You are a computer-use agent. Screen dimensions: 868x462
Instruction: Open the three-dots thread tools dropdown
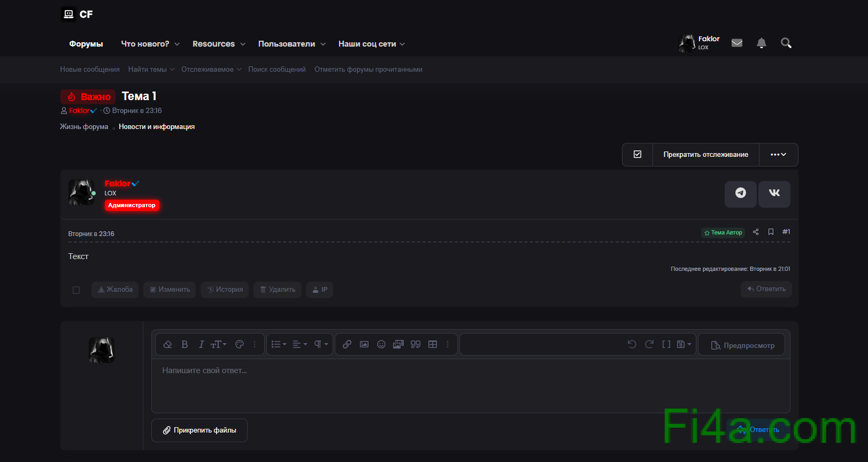[x=778, y=155]
